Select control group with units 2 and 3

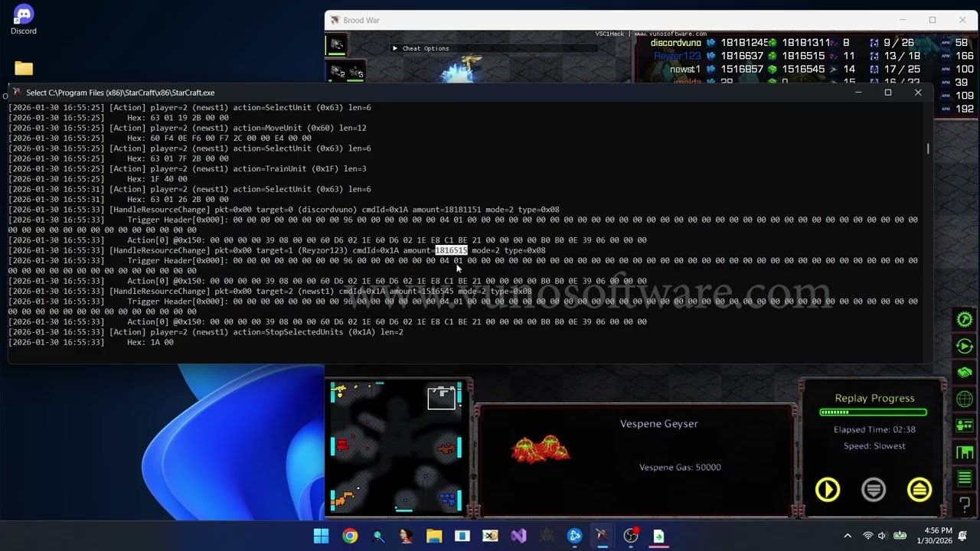346,73
